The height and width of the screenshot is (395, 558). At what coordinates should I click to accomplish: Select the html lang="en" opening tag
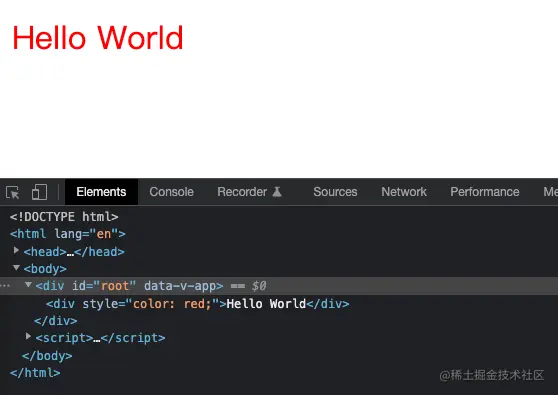point(68,234)
